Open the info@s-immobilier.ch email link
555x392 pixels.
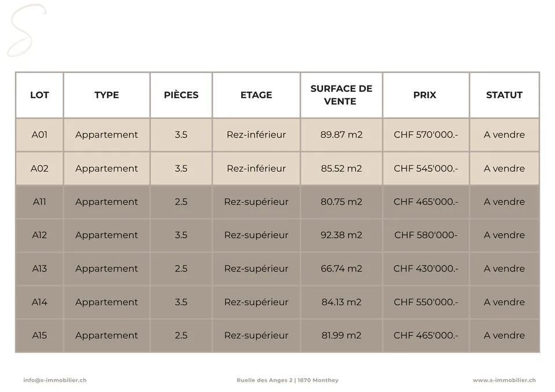pos(55,380)
